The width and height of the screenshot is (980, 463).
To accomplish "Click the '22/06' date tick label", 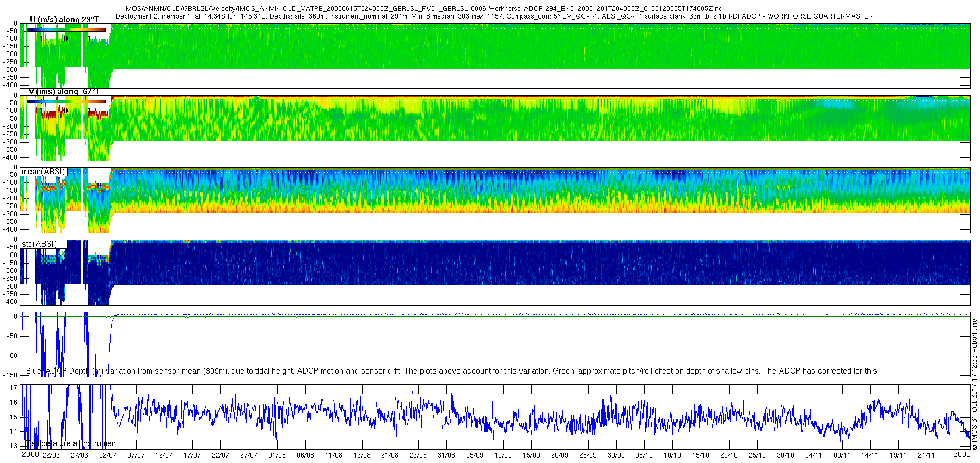I will click(x=51, y=455).
